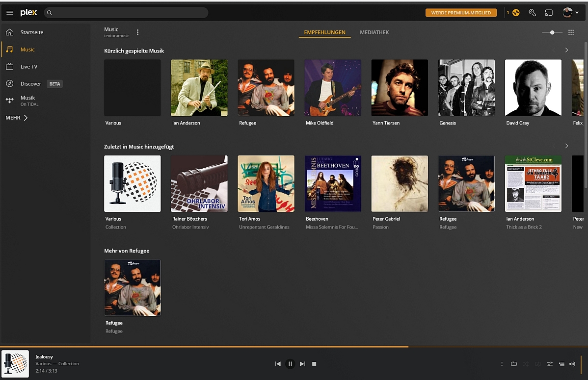Click the Werde Premium-Mitglied button
588x380 pixels.
click(x=461, y=13)
